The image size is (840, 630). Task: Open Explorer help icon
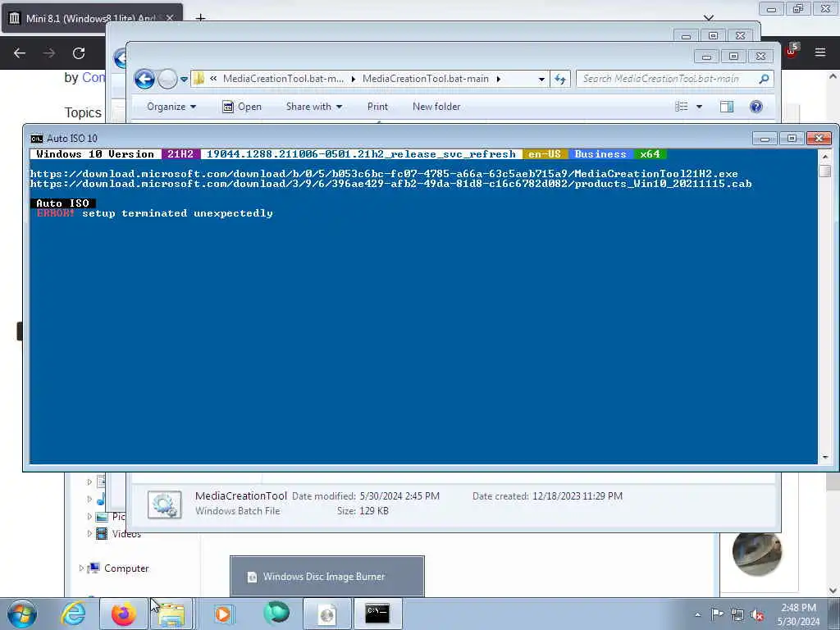click(756, 107)
